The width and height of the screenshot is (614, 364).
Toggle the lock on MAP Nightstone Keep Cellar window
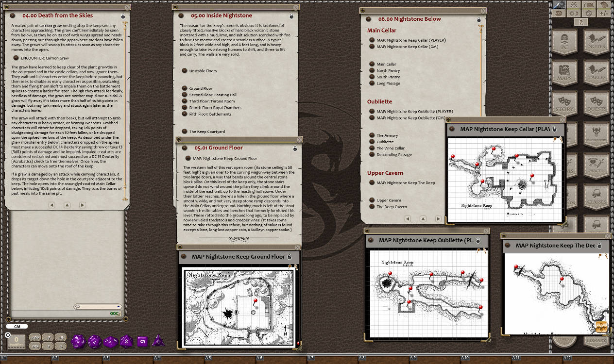tap(554, 129)
